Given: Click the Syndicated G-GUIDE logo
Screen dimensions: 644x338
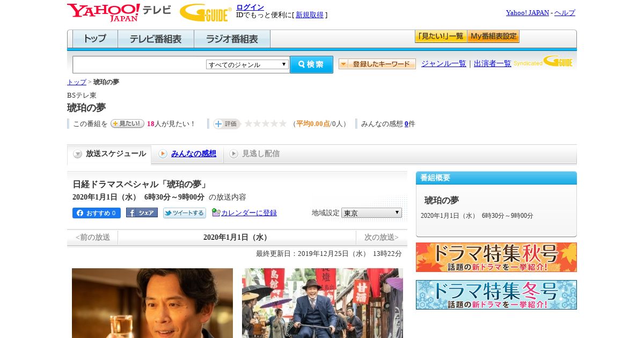Looking at the screenshot, I should (x=543, y=62).
